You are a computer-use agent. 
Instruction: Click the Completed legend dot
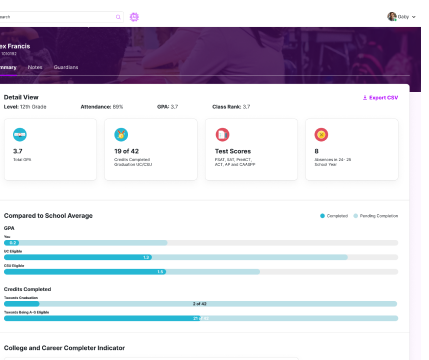322,216
